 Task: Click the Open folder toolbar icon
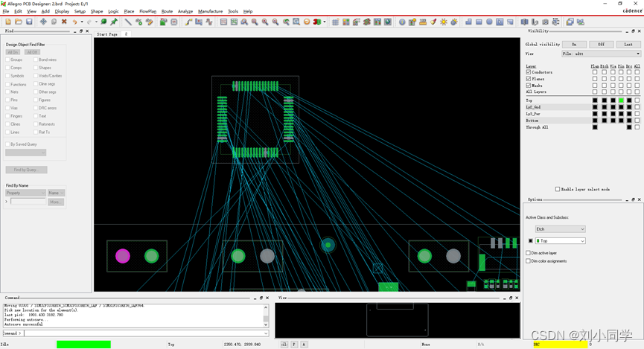19,22
